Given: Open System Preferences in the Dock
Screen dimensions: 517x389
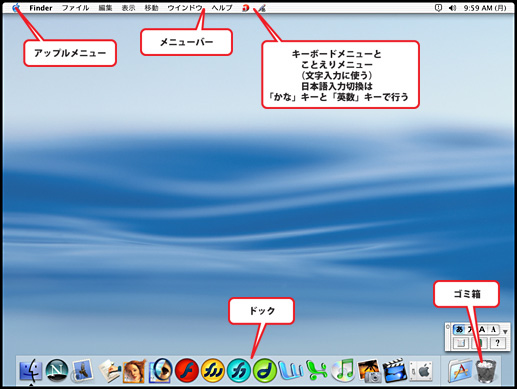Looking at the screenshot, I should coord(421,370).
